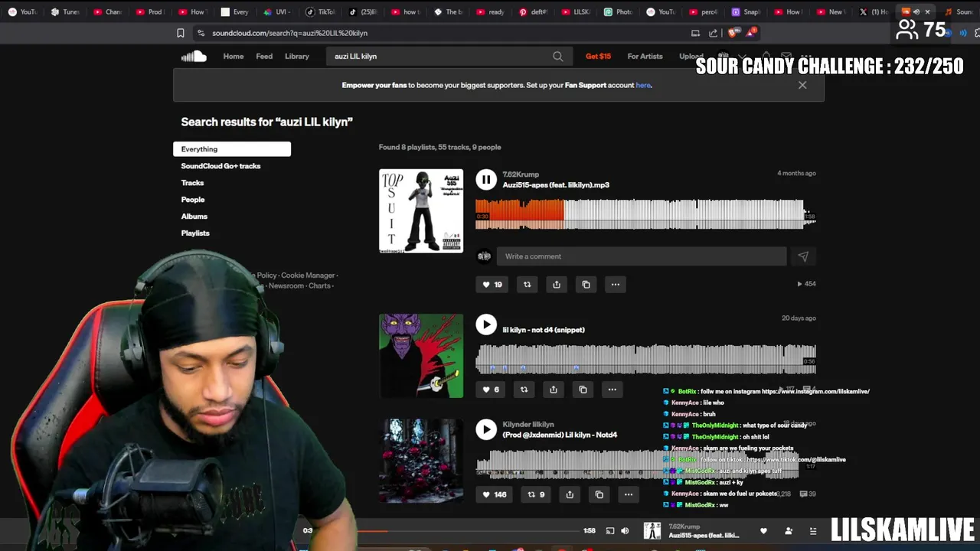Open the purple devil face artwork
Image resolution: width=980 pixels, height=551 pixels.
click(421, 356)
